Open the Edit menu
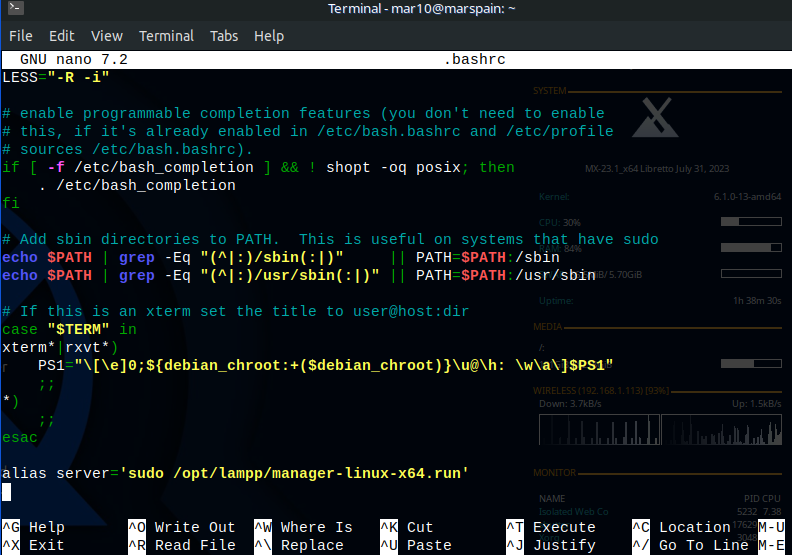 coord(62,35)
